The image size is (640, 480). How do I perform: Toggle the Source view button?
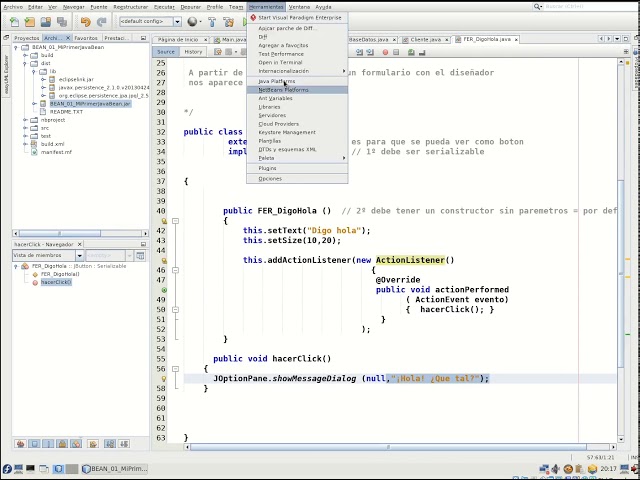(166, 52)
